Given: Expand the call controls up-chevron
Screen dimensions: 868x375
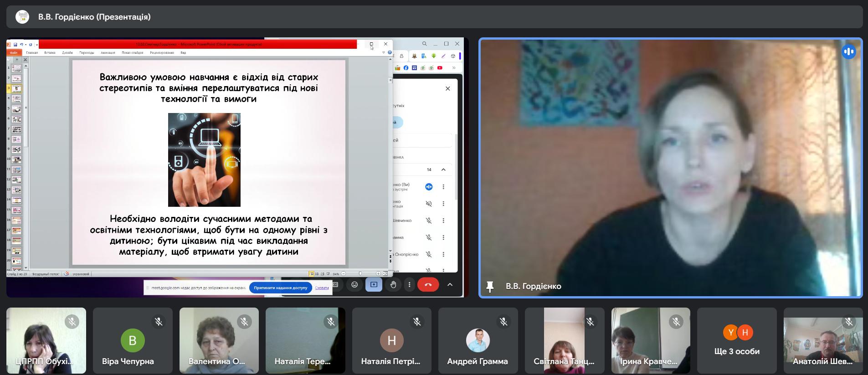Looking at the screenshot, I should [x=450, y=285].
